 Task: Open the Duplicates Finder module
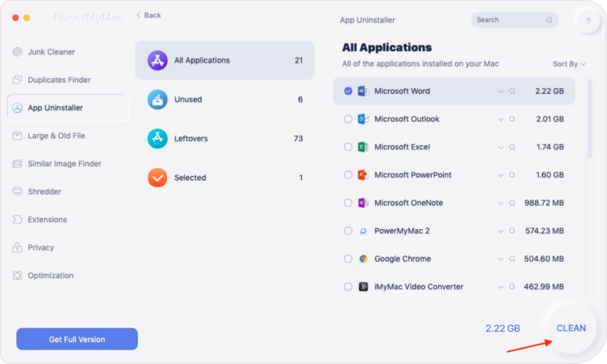(68, 80)
